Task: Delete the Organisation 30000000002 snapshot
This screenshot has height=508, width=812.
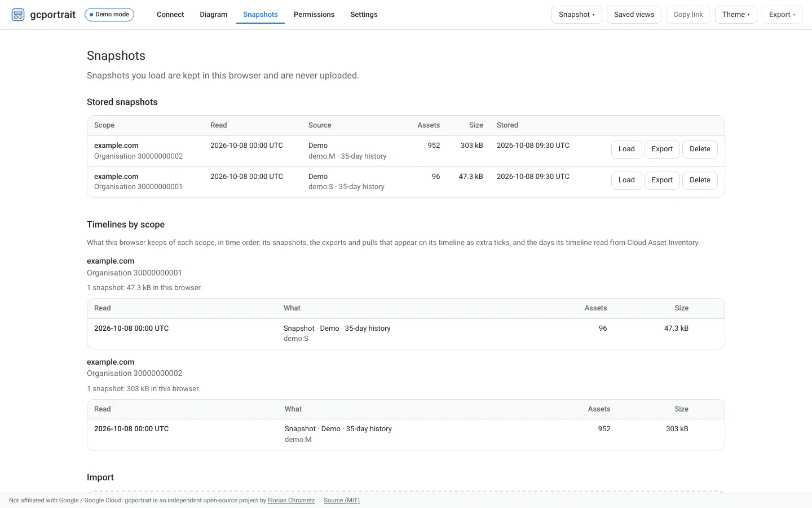Action: (700, 149)
